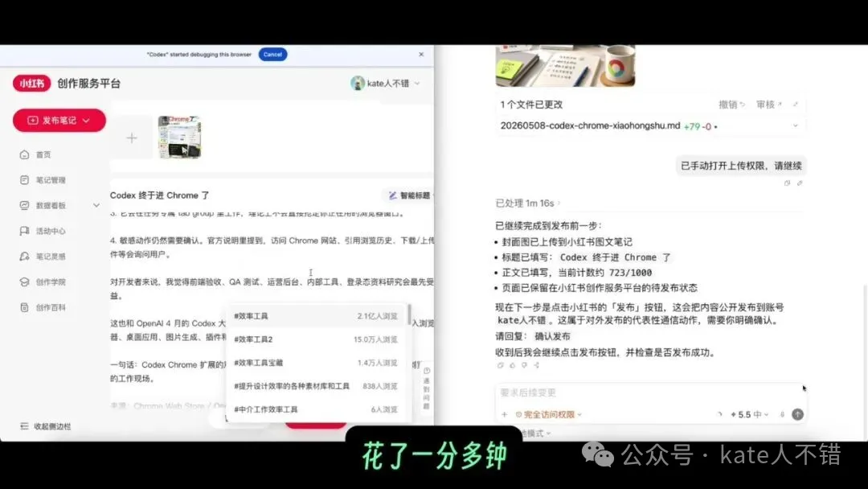Click 审核 review in Codex panel
Image resolution: width=868 pixels, height=489 pixels.
pos(769,104)
